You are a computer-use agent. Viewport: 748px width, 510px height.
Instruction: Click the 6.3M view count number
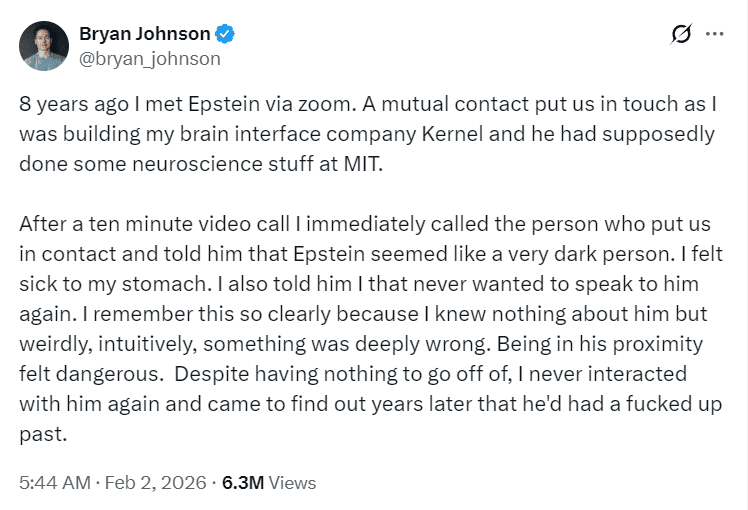242,483
